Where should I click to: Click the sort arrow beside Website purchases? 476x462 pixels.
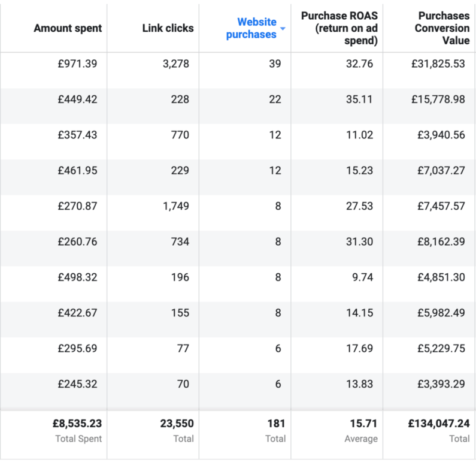tap(283, 29)
